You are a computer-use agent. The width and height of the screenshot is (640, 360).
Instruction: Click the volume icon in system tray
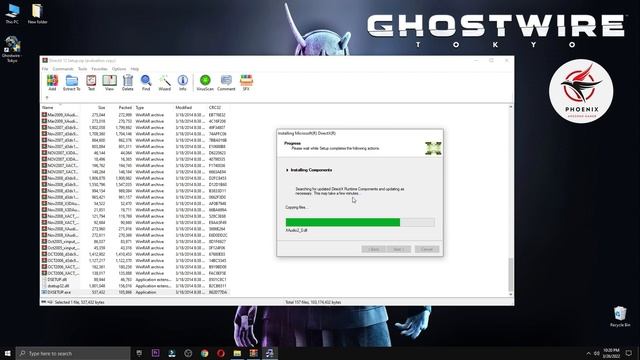597,353
